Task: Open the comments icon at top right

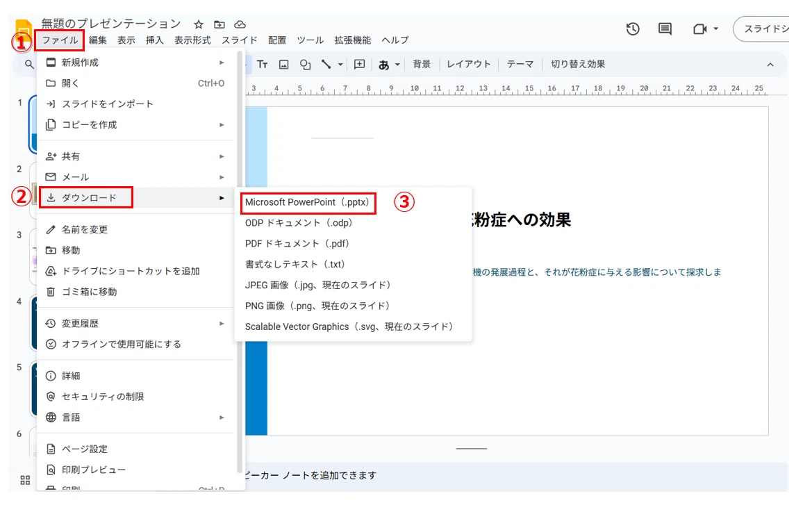Action: point(665,29)
